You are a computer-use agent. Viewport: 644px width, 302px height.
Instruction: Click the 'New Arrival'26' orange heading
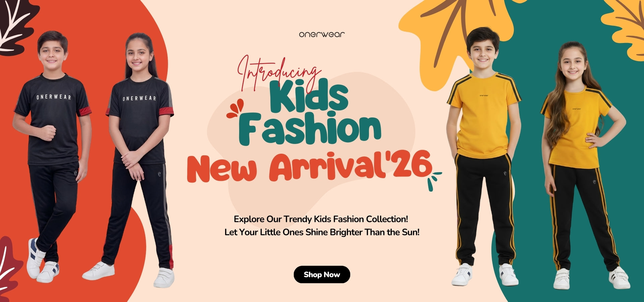click(309, 167)
